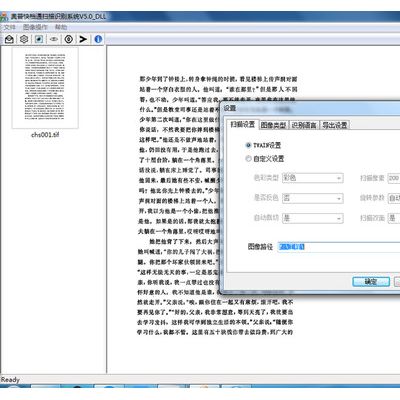Select the TWAIN设置 radio button

point(248,145)
